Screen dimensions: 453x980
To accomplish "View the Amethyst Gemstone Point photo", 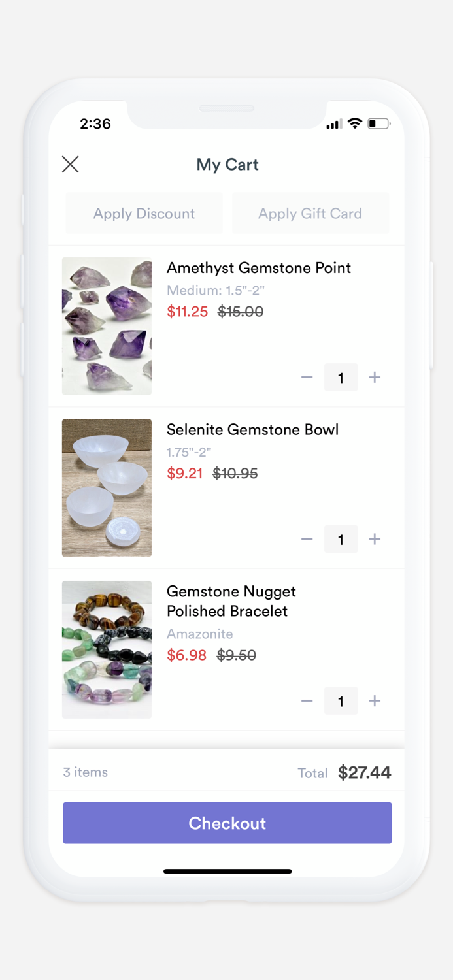I will tap(107, 326).
